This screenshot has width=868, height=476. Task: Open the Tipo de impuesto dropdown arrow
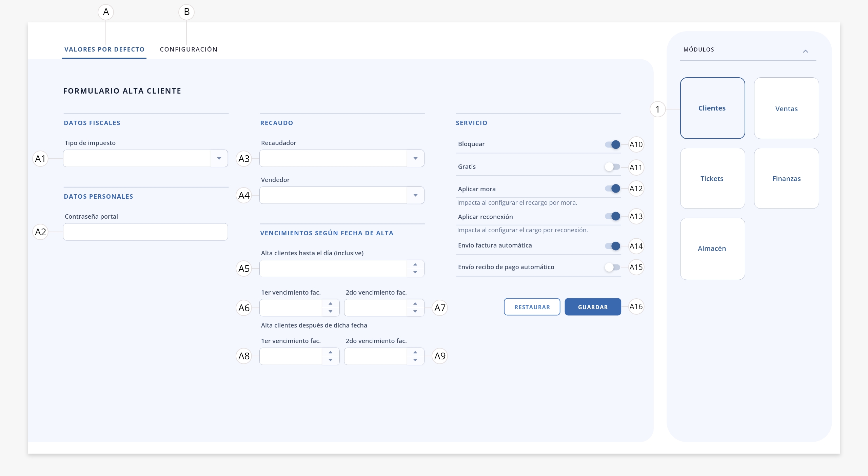pyautogui.click(x=219, y=158)
